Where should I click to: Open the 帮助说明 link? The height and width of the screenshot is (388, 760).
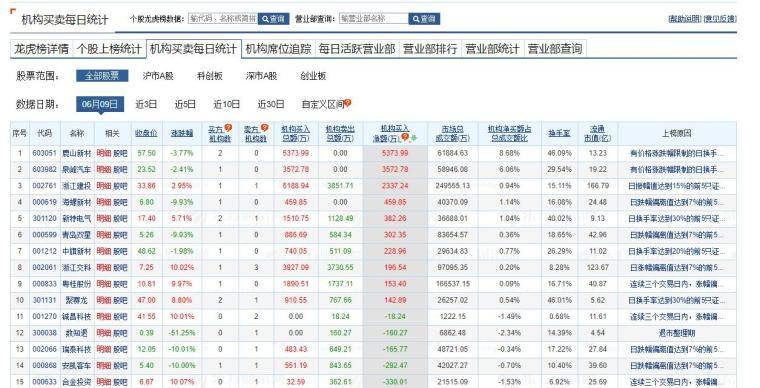coord(684,18)
